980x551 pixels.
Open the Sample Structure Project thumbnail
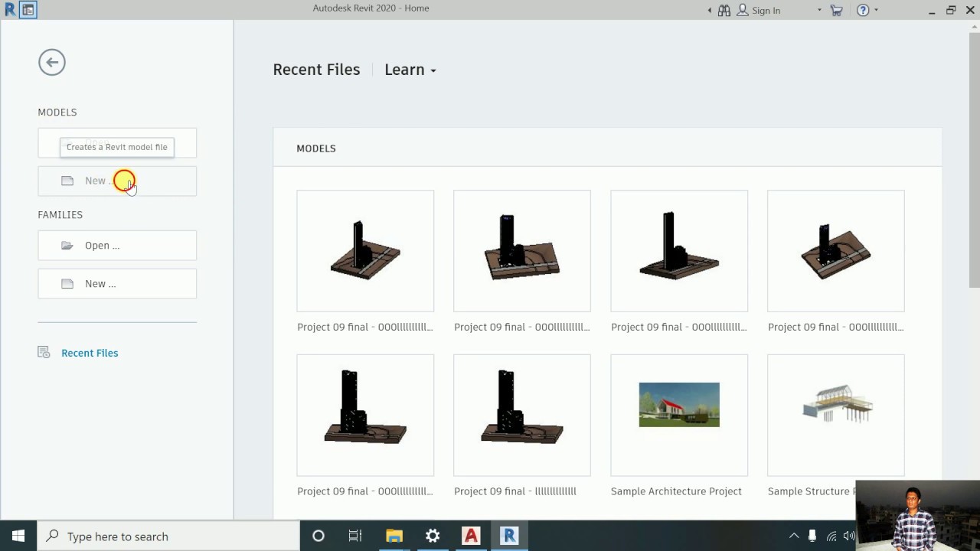(x=836, y=415)
